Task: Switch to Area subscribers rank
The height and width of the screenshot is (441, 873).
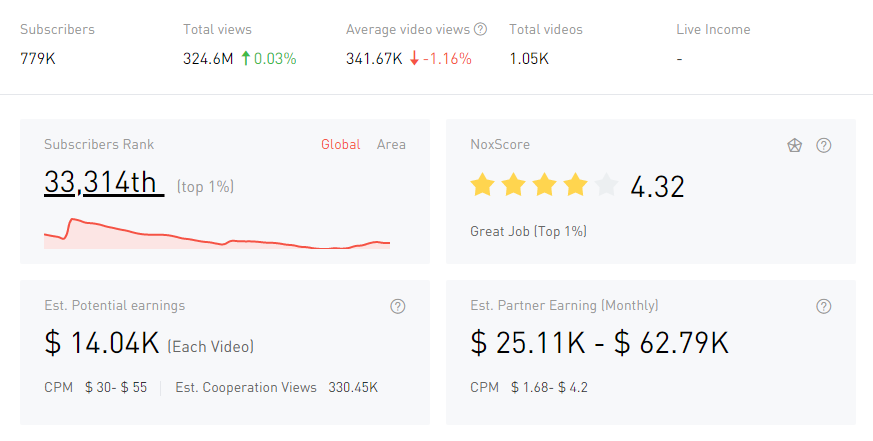Action: point(391,144)
